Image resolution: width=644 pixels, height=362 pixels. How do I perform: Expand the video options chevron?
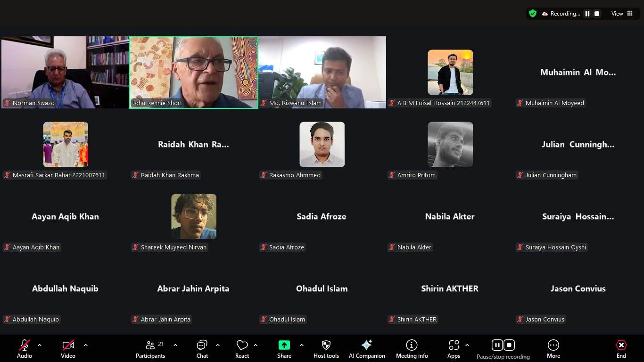[x=86, y=345]
